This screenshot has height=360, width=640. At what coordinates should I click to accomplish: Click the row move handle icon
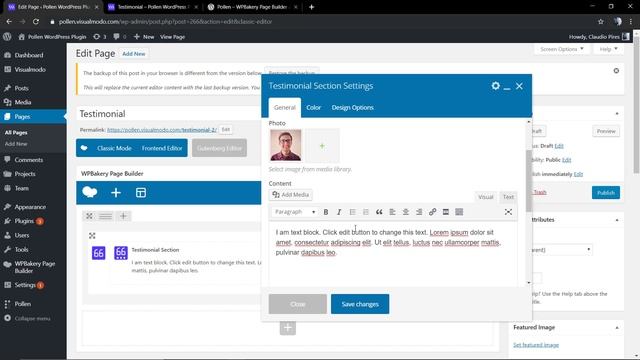[x=89, y=216]
